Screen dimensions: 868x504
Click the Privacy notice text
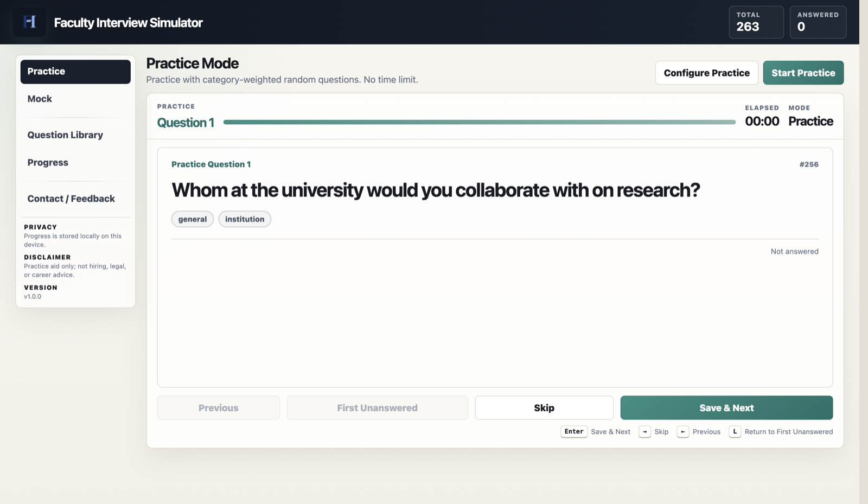tap(73, 240)
